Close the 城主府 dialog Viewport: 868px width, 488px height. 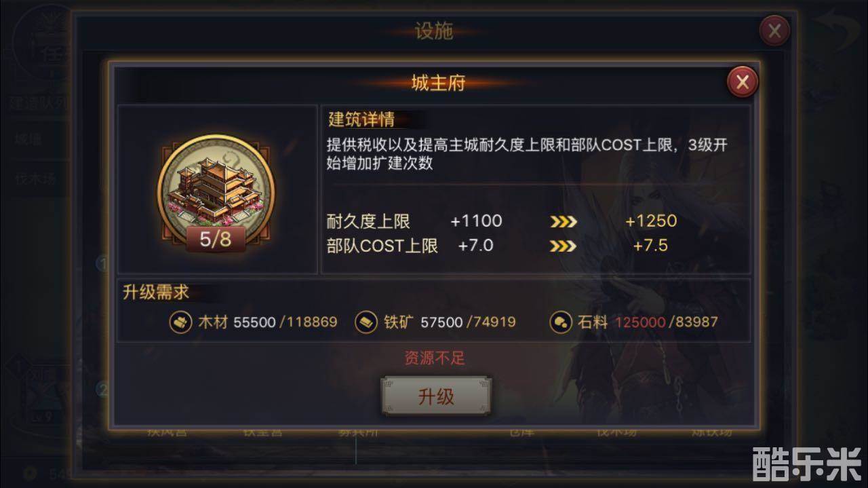pos(743,82)
